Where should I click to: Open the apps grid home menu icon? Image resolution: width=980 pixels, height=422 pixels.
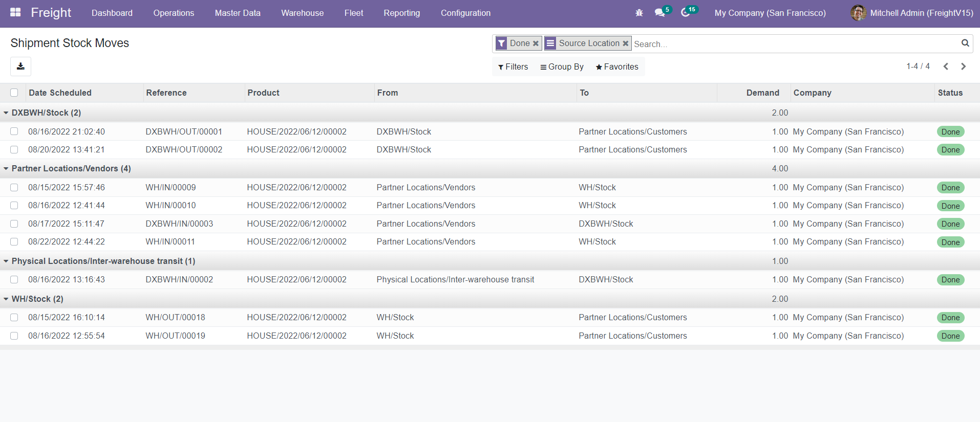[x=15, y=12]
